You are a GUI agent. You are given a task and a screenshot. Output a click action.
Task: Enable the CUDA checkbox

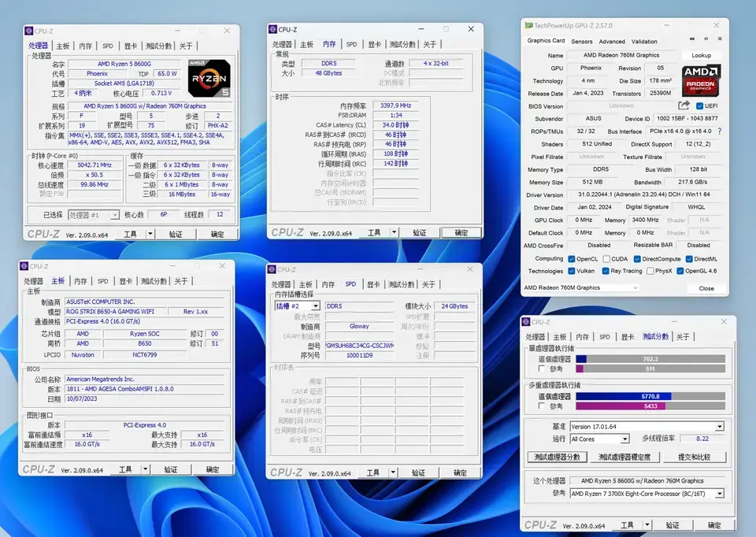[605, 258]
